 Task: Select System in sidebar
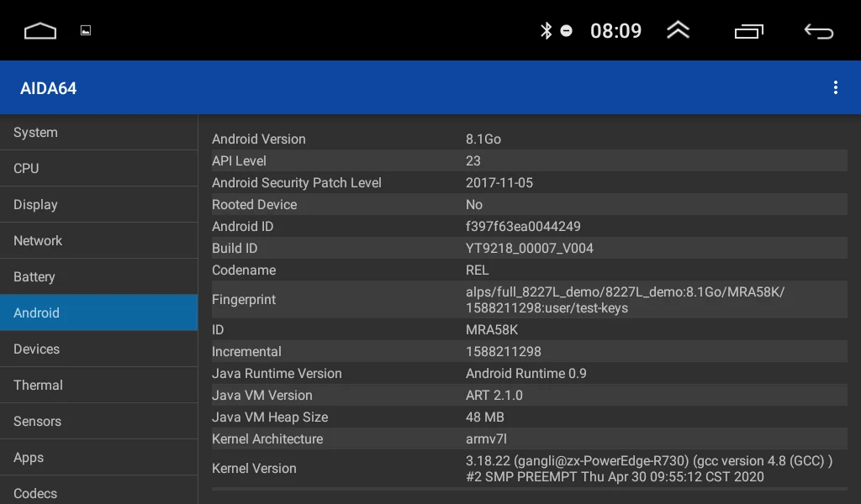click(x=99, y=132)
